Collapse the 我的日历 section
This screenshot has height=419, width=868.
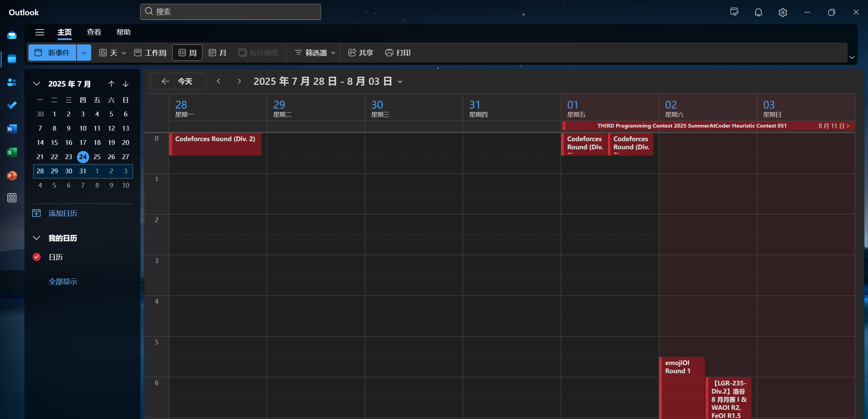(x=37, y=238)
